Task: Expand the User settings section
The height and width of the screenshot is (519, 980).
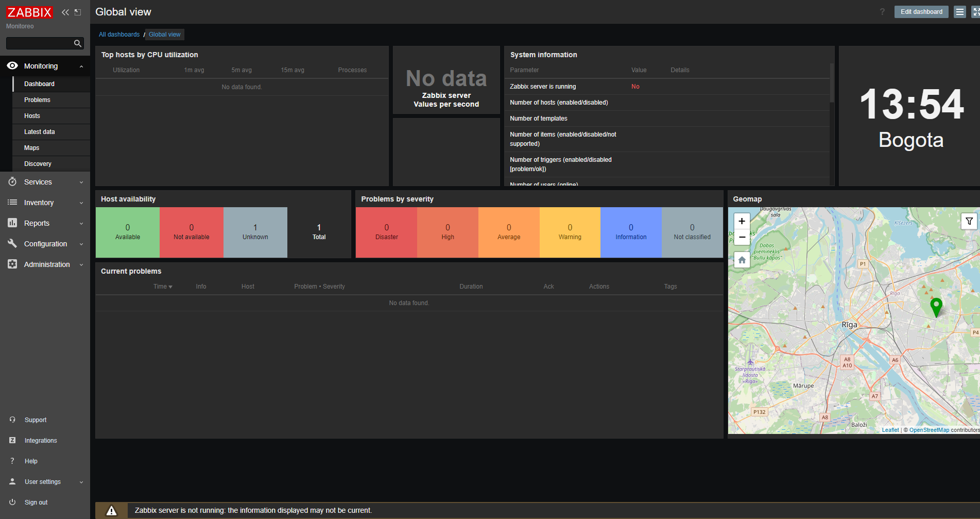Action: 81,481
